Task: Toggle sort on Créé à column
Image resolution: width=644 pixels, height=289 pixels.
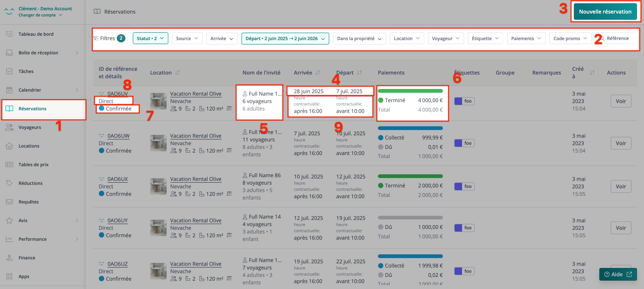Action: pos(592,73)
